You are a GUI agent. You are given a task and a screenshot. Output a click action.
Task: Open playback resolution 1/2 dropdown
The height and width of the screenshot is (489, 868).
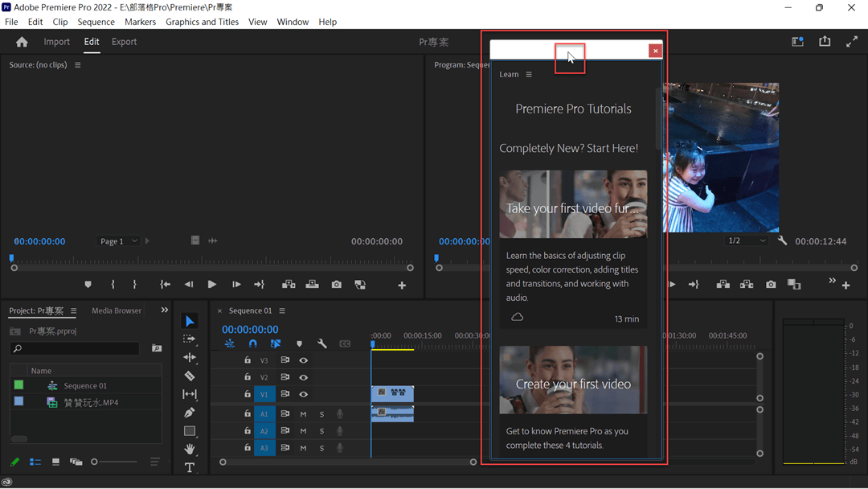[747, 240]
